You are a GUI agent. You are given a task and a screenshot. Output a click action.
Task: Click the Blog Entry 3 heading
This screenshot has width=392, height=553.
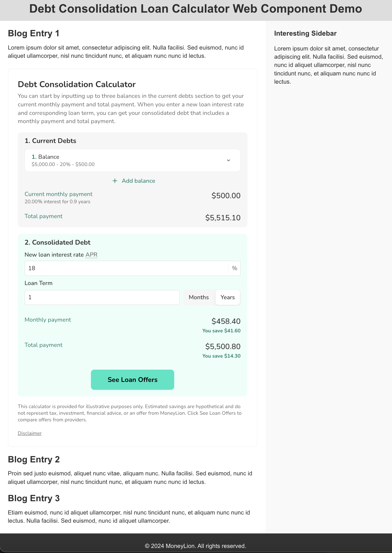(x=33, y=498)
